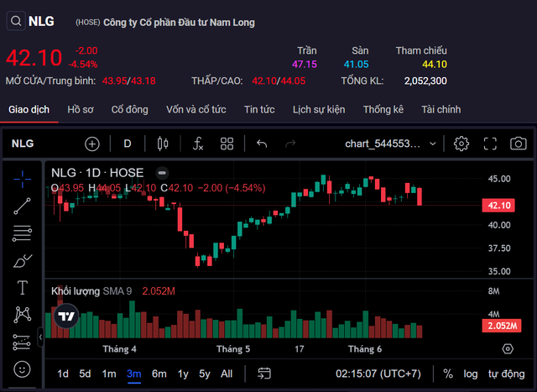Toggle tự động auto scale

tap(506, 374)
